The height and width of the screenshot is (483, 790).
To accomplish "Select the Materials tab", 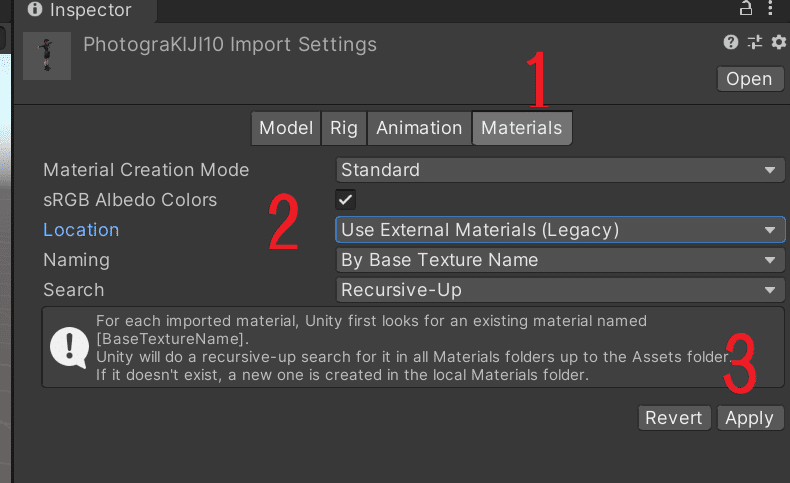I will click(521, 128).
